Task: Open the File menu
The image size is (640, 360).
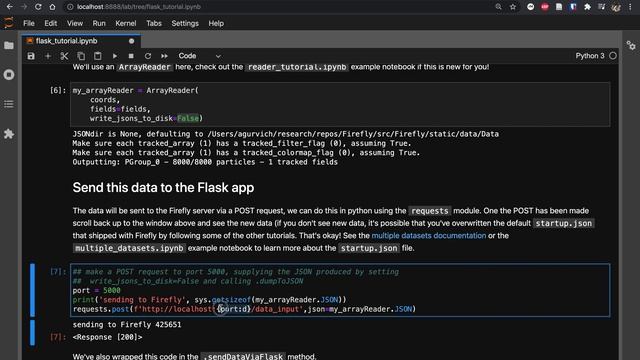Action: click(29, 23)
